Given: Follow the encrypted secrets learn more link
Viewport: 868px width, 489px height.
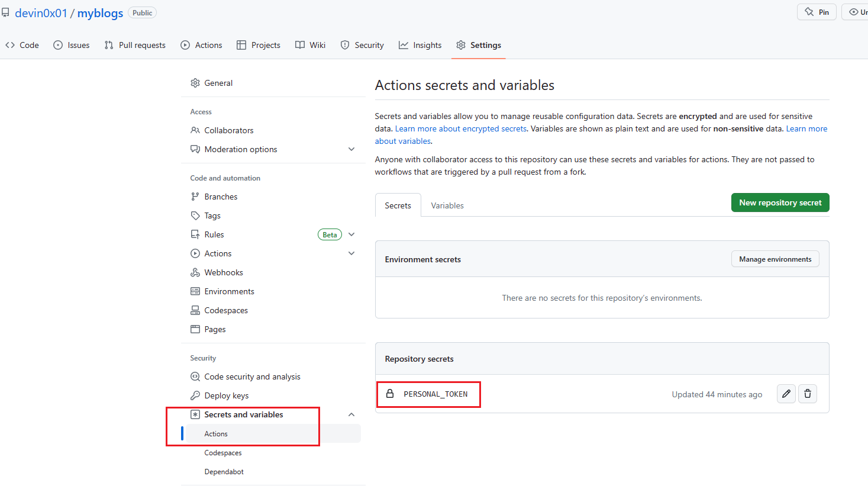Looking at the screenshot, I should point(461,128).
